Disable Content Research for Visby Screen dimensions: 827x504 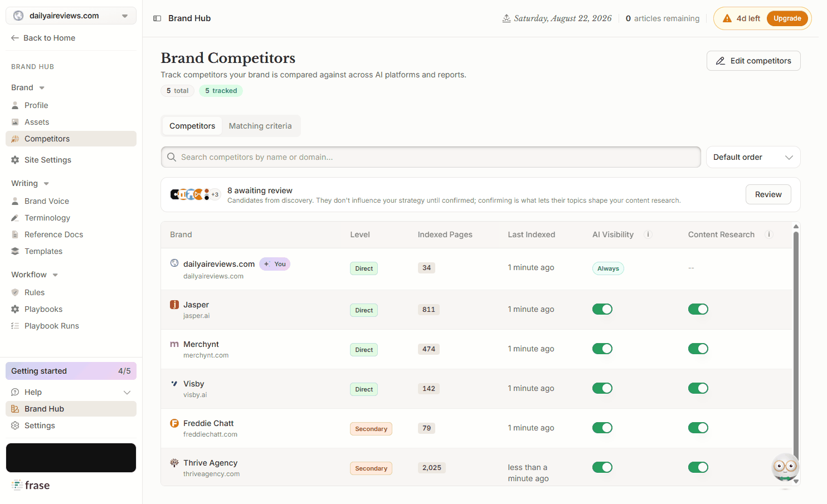pos(698,388)
